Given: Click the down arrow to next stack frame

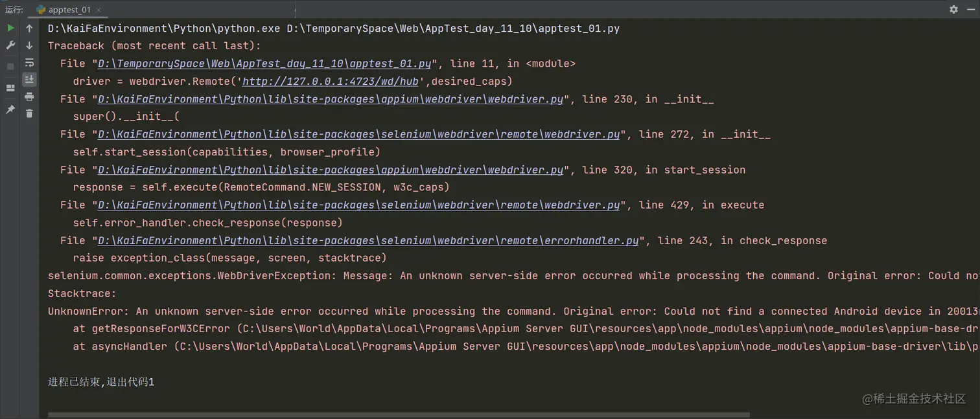Looking at the screenshot, I should point(29,45).
